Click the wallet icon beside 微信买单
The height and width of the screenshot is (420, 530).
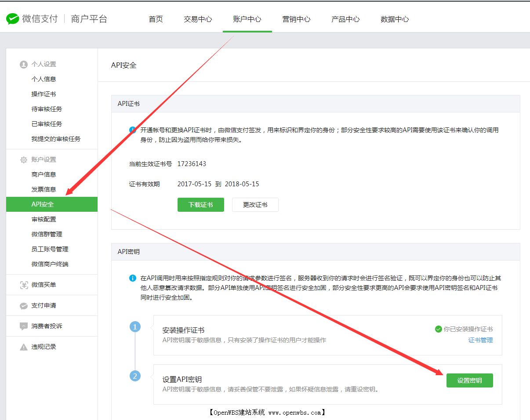tap(24, 285)
